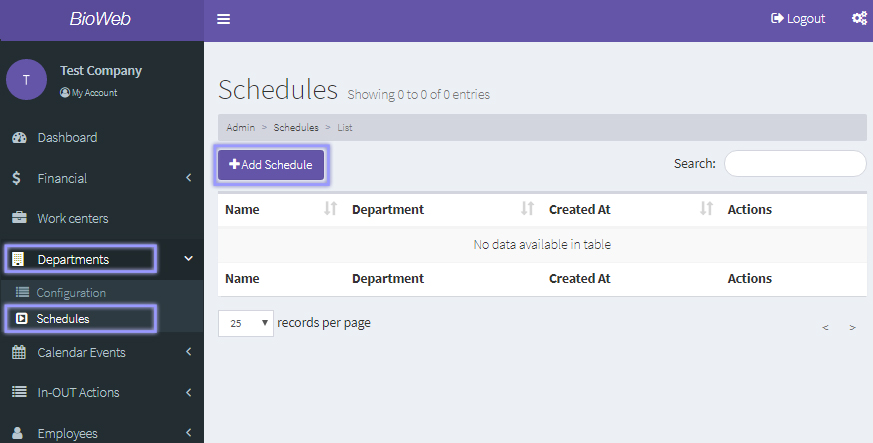This screenshot has height=443, width=873.
Task: Open the records per page dropdown
Action: 245,323
